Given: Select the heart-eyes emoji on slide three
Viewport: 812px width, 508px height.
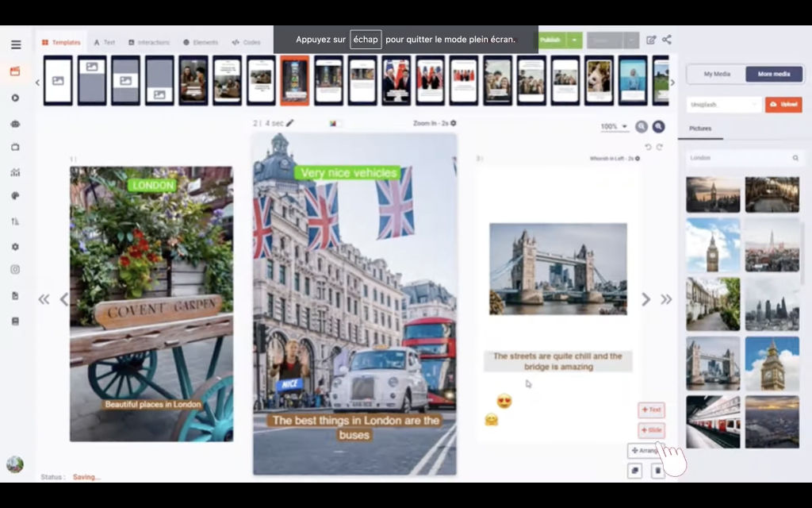Looking at the screenshot, I should pyautogui.click(x=504, y=401).
